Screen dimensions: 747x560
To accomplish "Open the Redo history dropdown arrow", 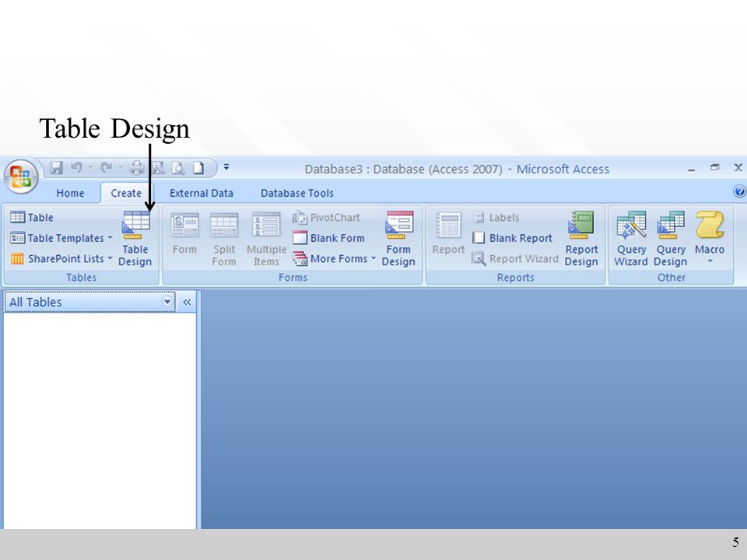I will [x=120, y=167].
